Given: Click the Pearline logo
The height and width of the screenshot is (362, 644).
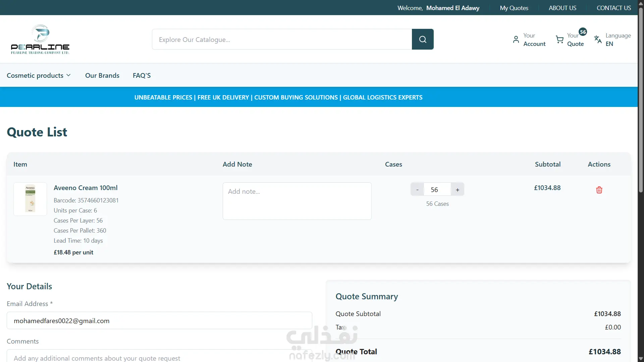Looking at the screenshot, I should 40,39.
